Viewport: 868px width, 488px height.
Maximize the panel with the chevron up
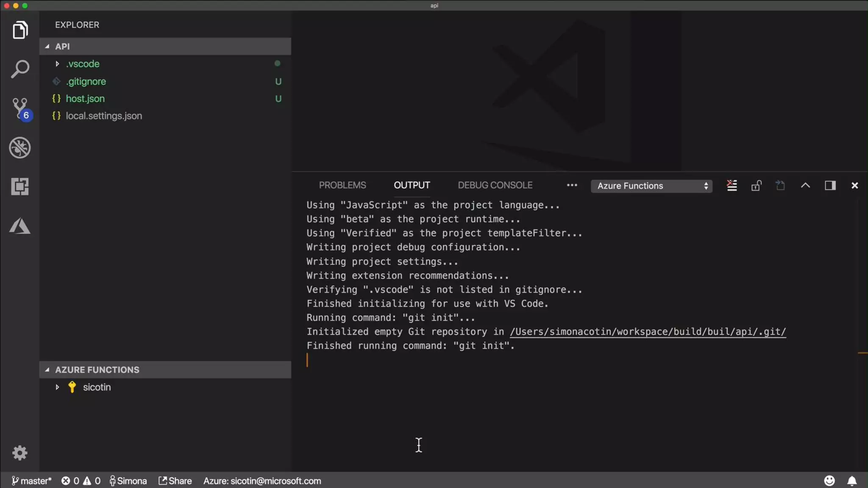coord(805,186)
